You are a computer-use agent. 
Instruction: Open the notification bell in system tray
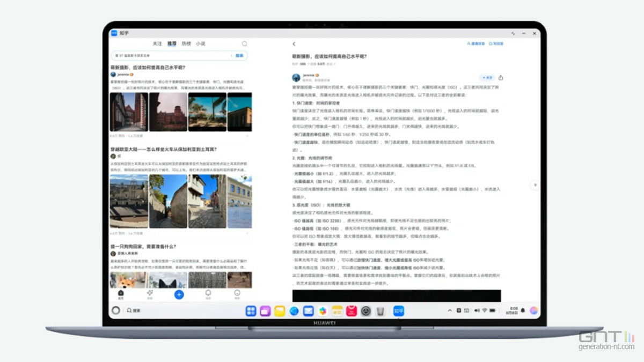tap(523, 311)
